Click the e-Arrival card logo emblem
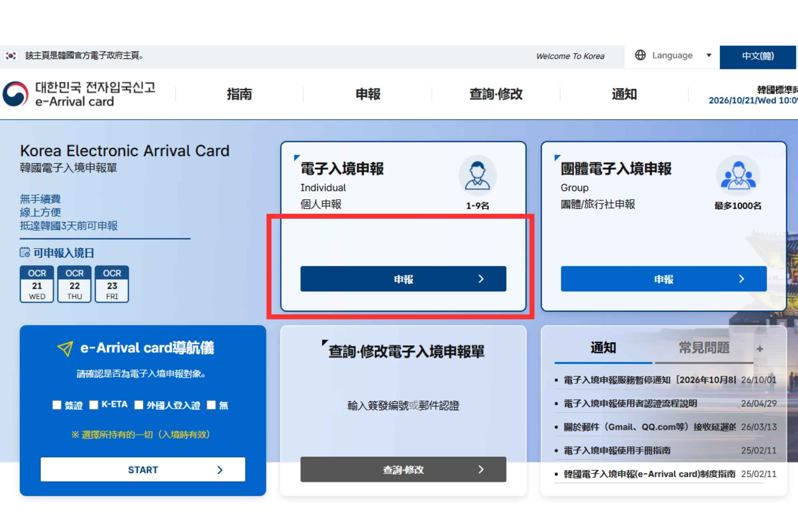 pyautogui.click(x=15, y=94)
